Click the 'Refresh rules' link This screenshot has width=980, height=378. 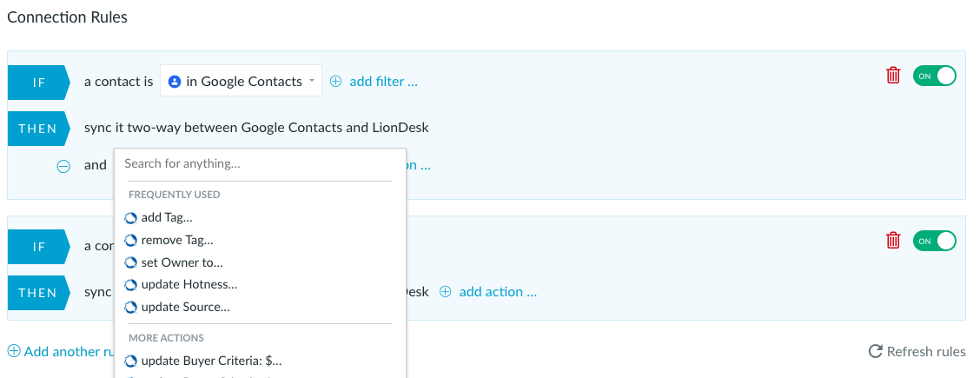926,352
